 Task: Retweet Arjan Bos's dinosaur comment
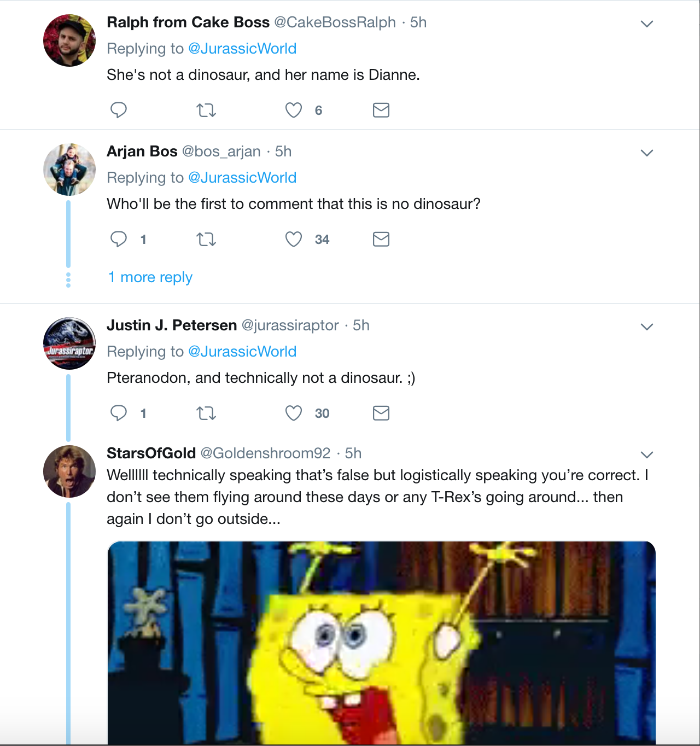coord(206,240)
